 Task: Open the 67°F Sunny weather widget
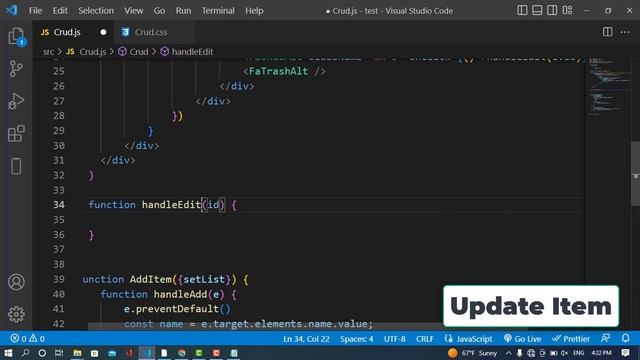click(473, 353)
